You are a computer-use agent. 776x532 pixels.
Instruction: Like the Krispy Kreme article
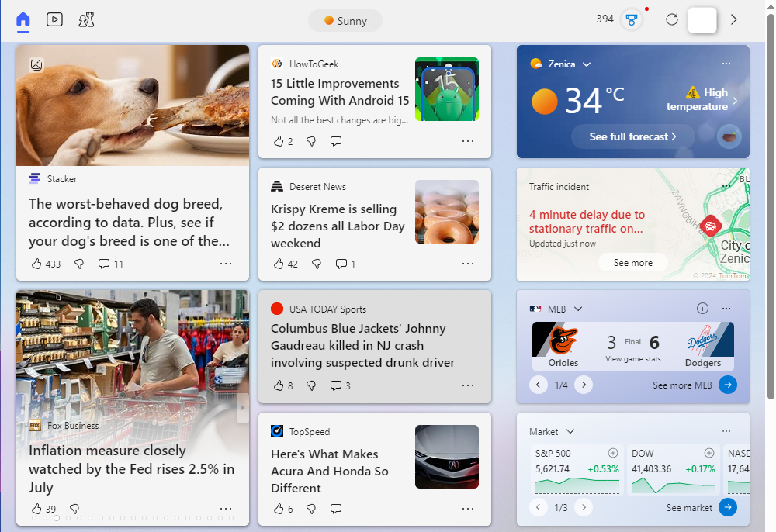279,264
